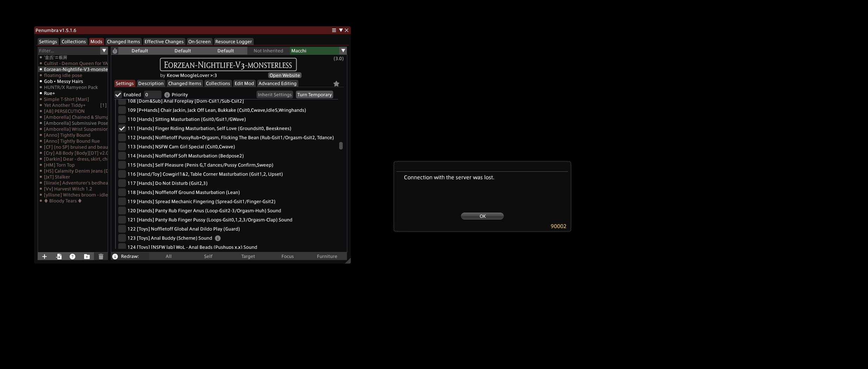Click the Priority number field
Screen dimensions: 868x369
click(152, 95)
